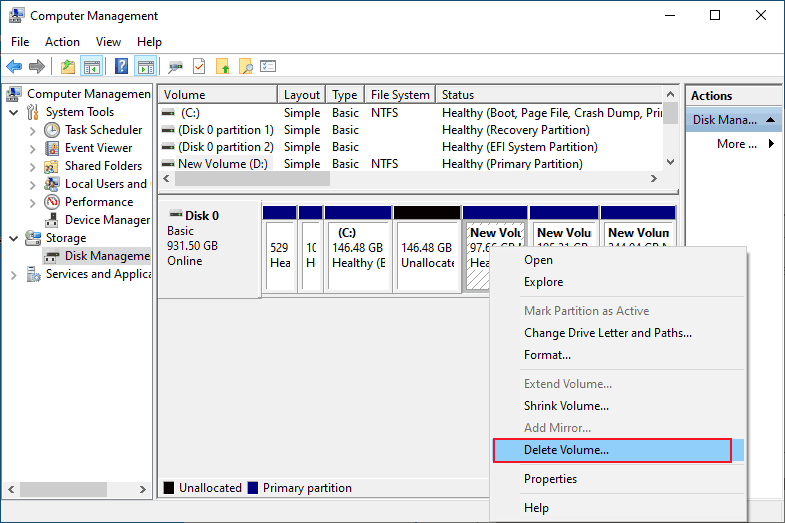Open the File menu
The image size is (785, 523).
pyautogui.click(x=20, y=42)
